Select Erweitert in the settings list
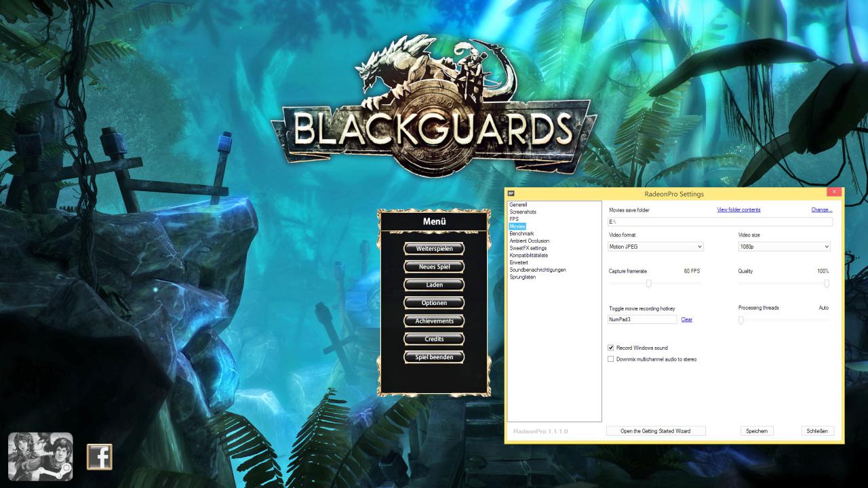Screen dimensions: 868x488 [x=519, y=262]
